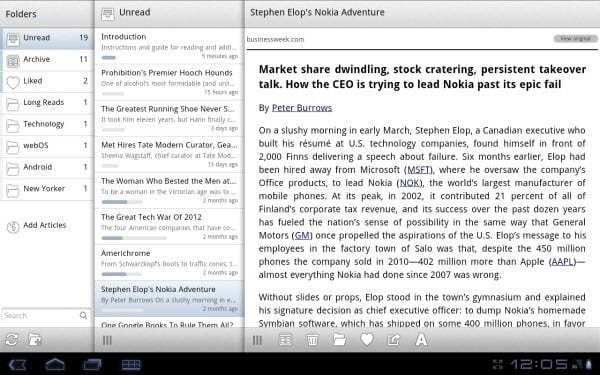
Task: Share article with share icon
Action: [394, 339]
